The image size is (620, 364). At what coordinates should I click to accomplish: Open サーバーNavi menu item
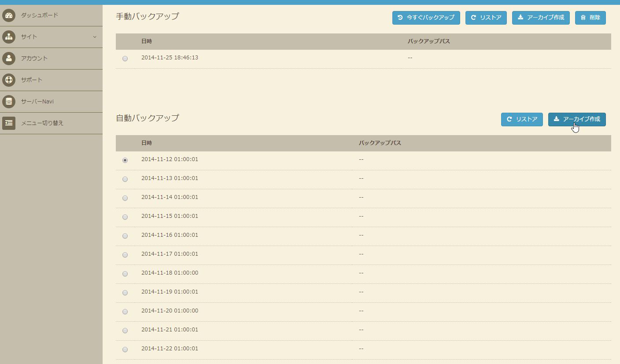click(x=51, y=102)
